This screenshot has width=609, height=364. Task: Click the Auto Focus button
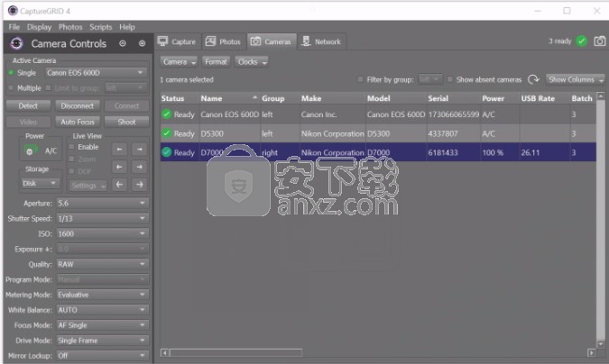click(78, 122)
